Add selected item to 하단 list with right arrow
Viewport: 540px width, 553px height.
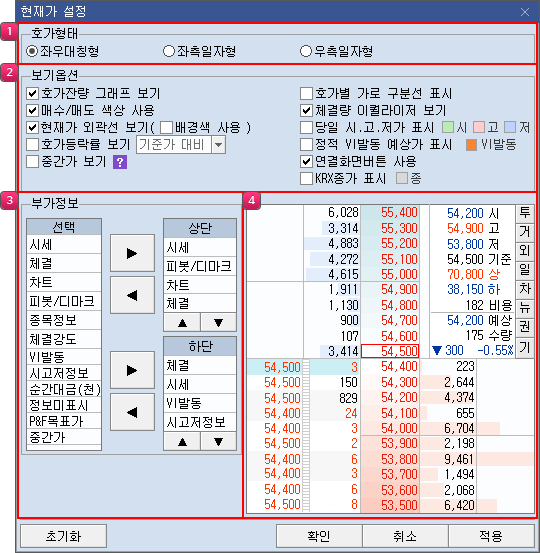point(132,370)
